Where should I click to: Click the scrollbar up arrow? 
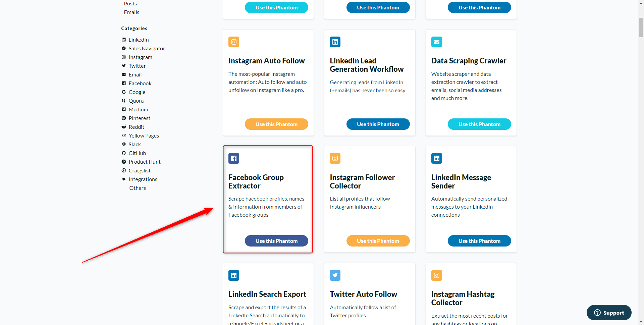[x=641, y=3]
